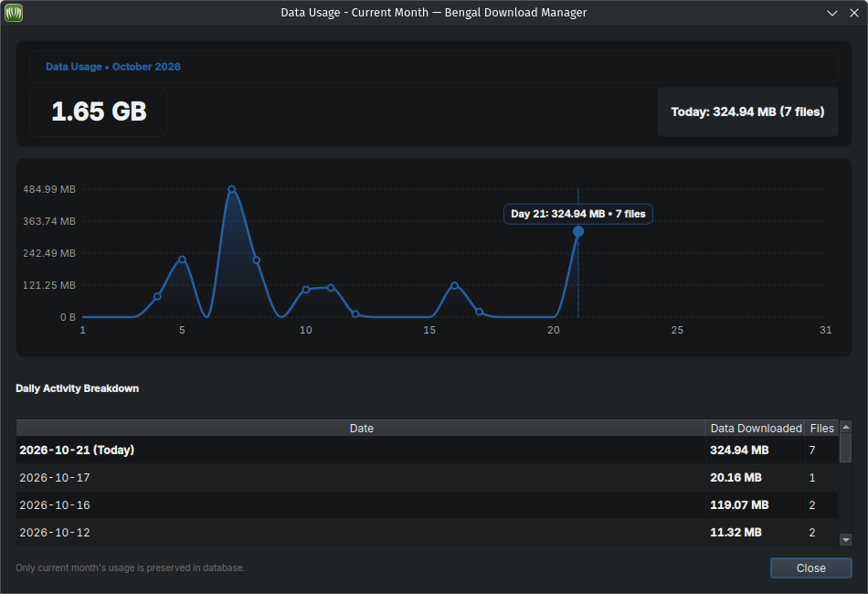Click the x-axis label 15
The image size is (868, 594).
click(429, 330)
